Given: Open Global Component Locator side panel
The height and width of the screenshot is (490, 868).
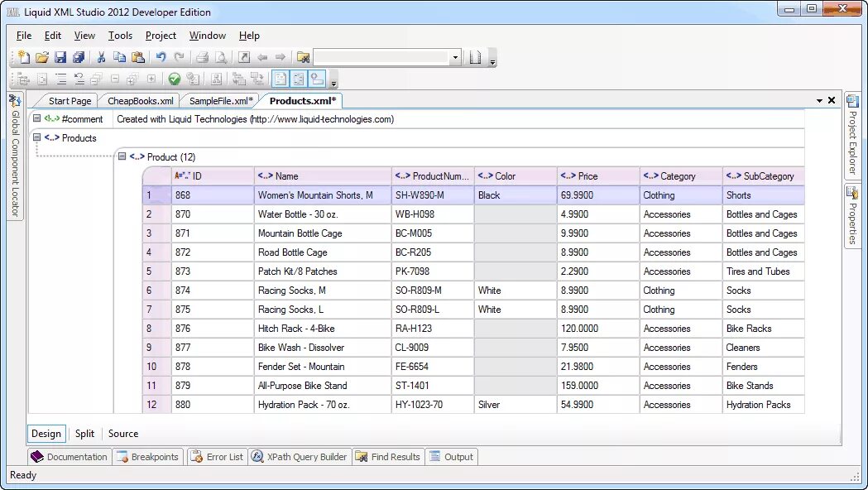Looking at the screenshot, I should pos(15,156).
